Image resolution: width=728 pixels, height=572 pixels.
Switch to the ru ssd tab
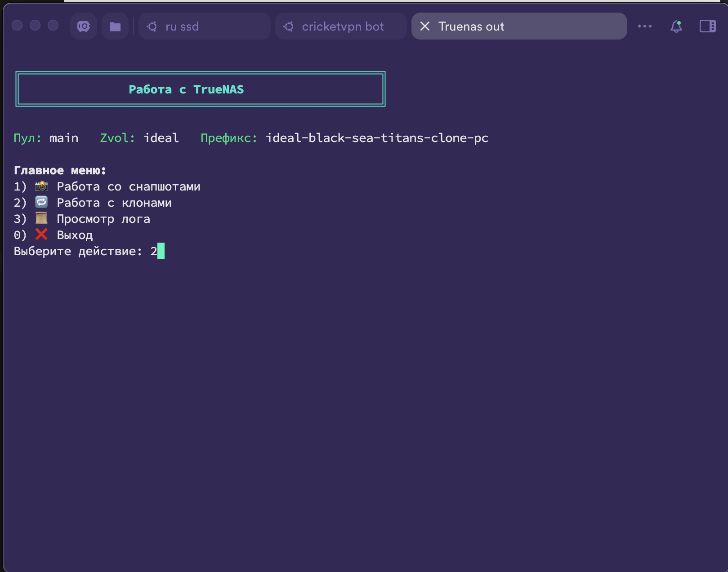coord(182,27)
